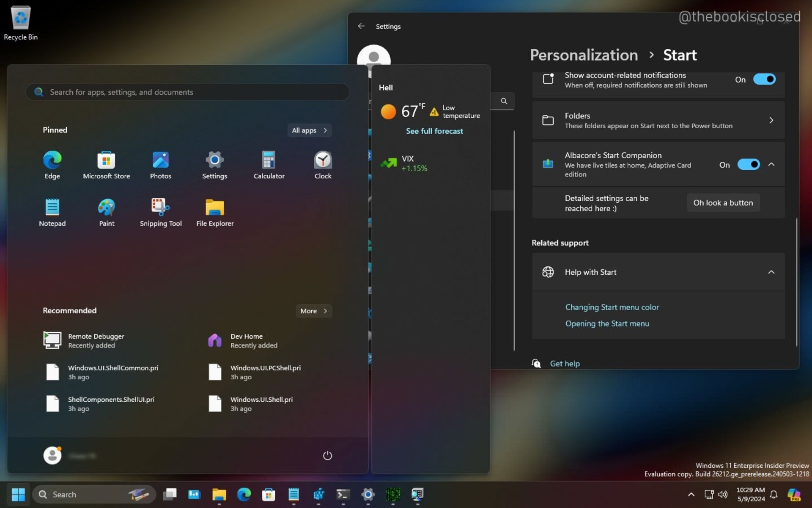The height and width of the screenshot is (508, 812).
Task: Click 'Oh look a button' detailed settings
Action: (723, 202)
